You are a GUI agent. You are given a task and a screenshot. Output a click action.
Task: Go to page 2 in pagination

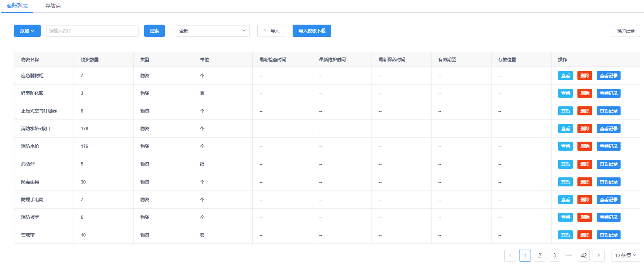click(539, 255)
